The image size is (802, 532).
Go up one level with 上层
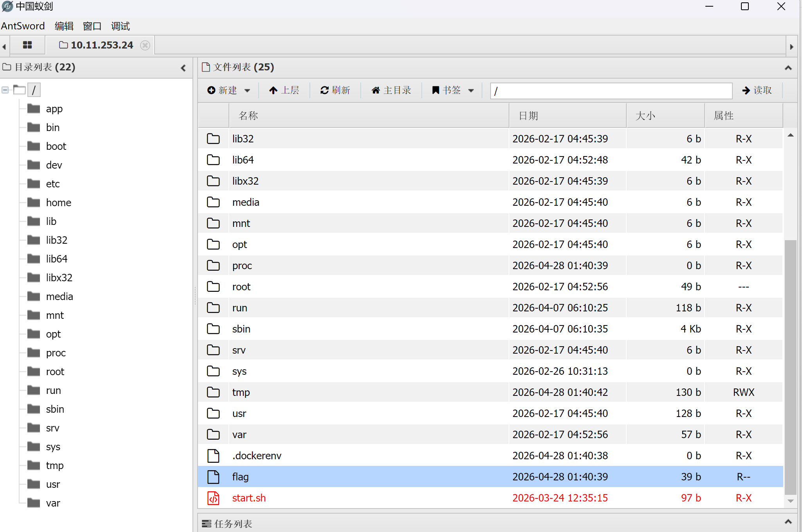coord(284,90)
